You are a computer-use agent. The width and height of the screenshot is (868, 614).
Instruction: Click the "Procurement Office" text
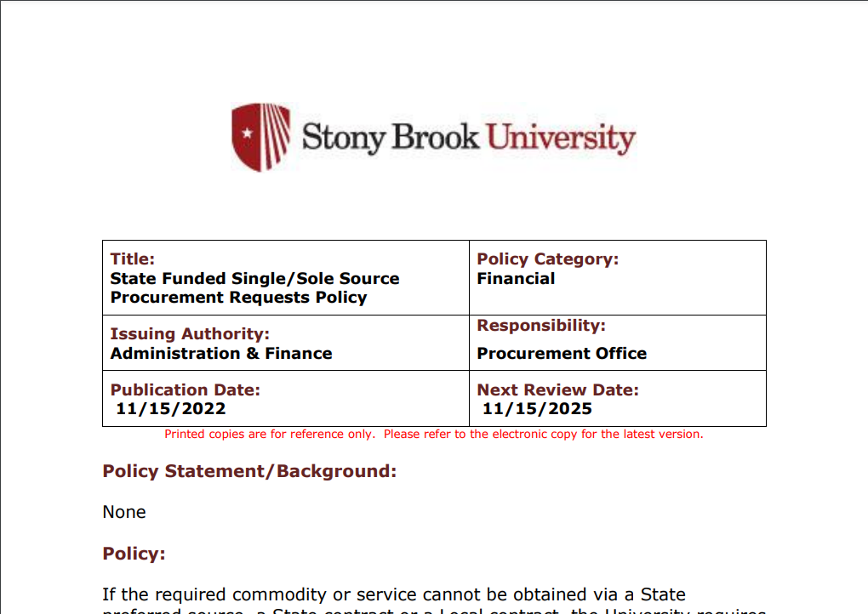pyautogui.click(x=562, y=354)
